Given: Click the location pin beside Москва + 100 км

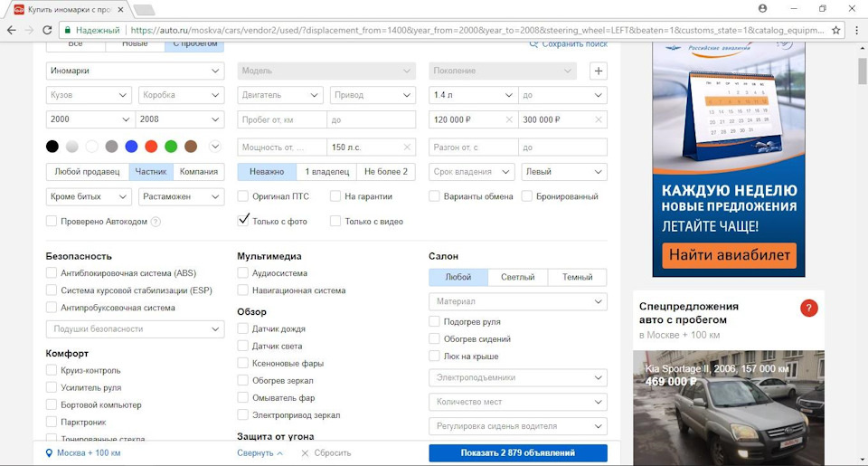Looking at the screenshot, I should (x=49, y=453).
